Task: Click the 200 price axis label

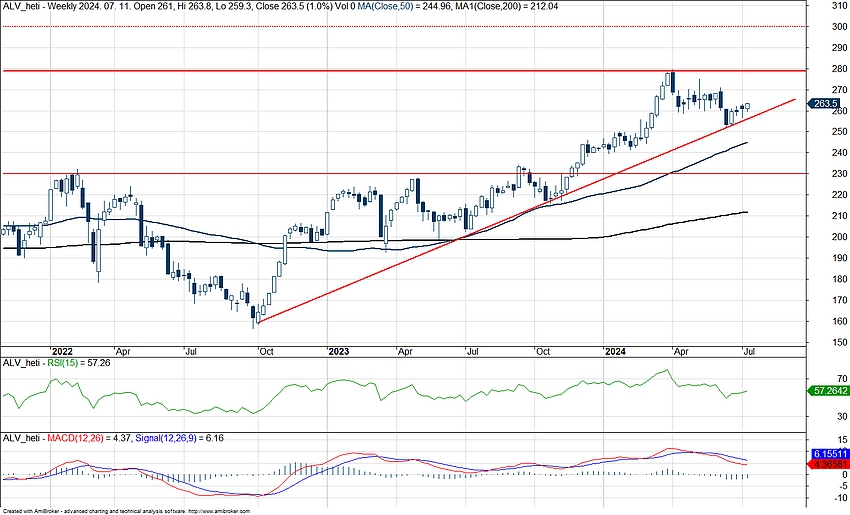Action: [839, 237]
